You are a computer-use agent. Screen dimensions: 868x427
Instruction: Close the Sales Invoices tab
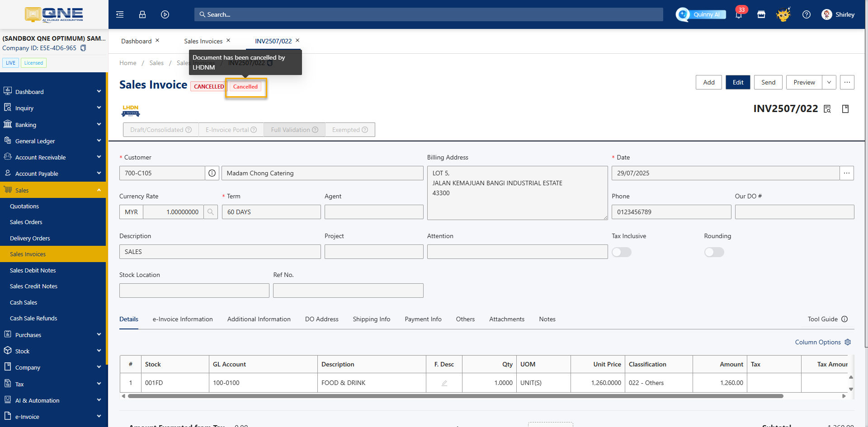tap(228, 40)
